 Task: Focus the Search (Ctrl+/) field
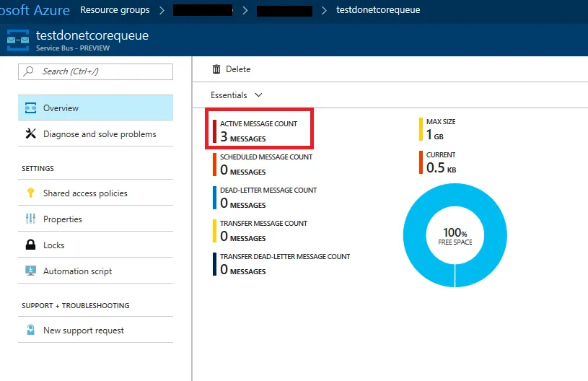96,71
